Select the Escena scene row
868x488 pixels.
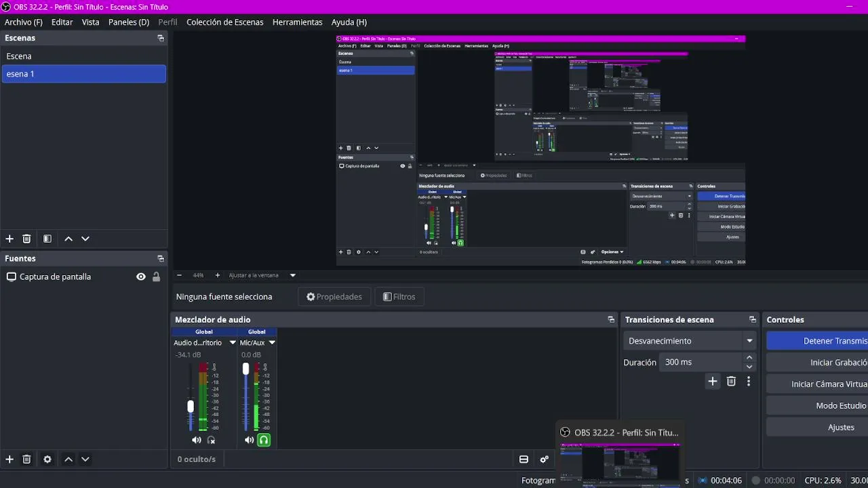click(84, 56)
